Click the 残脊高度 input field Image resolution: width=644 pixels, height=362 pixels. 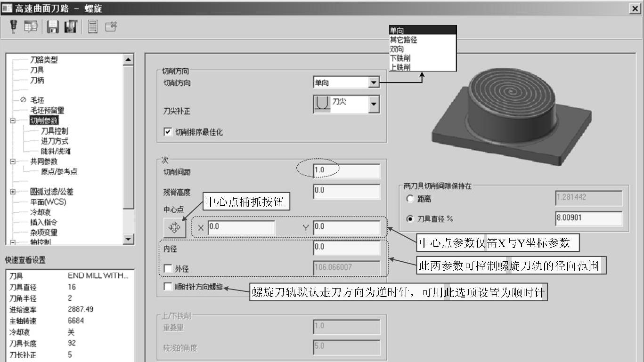346,191
